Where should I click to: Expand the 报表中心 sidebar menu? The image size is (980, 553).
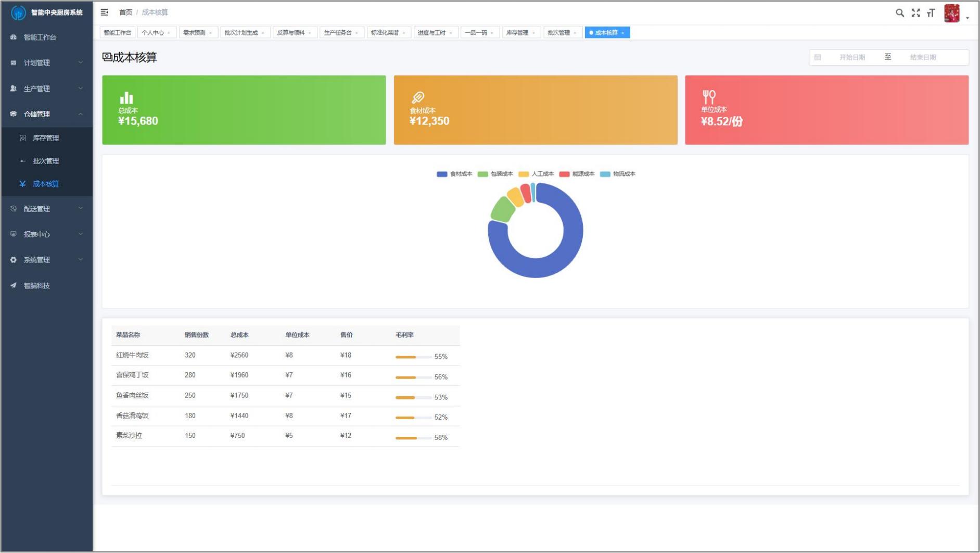46,234
